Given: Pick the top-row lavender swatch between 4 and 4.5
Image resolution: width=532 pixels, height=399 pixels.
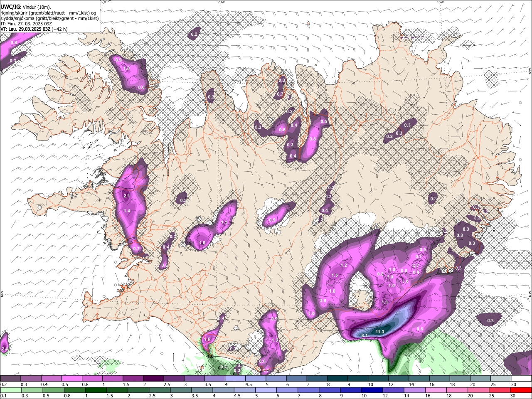Looking at the screenshot, I should click(235, 379).
